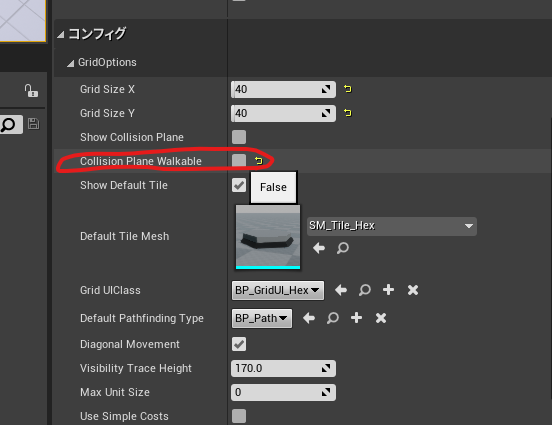This screenshot has width=552, height=425.
Task: Use selected asset for Grid UIClass
Action: click(x=341, y=290)
